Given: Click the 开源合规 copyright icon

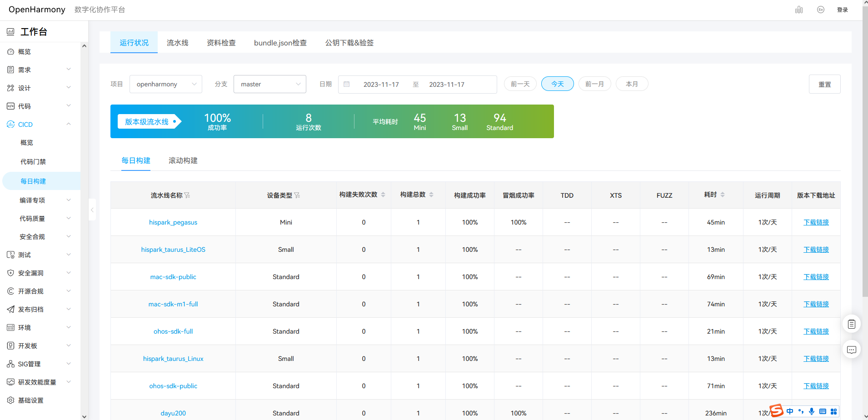Looking at the screenshot, I should point(10,291).
